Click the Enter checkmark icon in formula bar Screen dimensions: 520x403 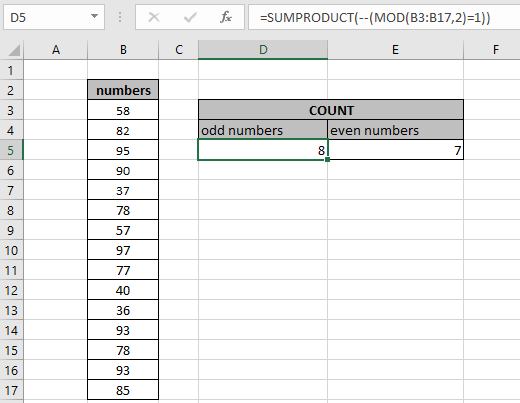[x=190, y=17]
